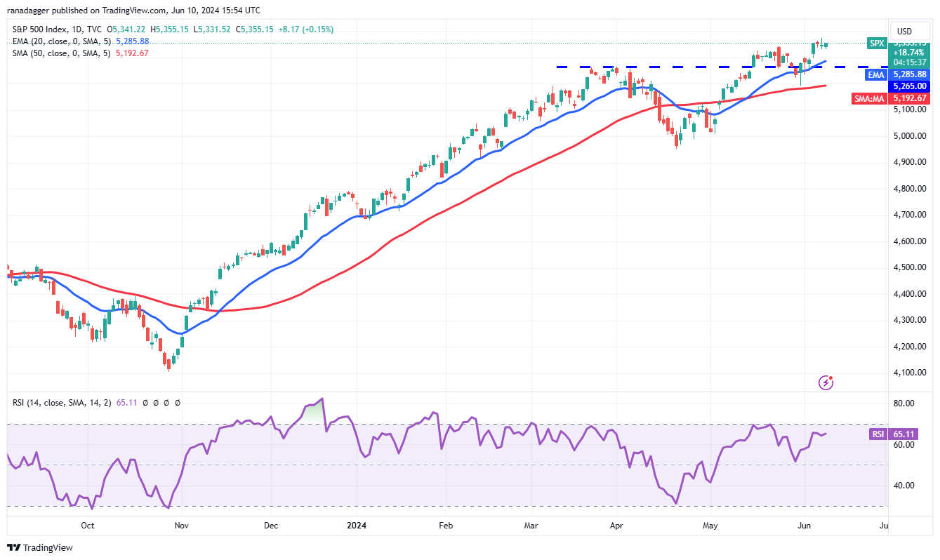This screenshot has width=940, height=560.
Task: Click the 5,285.88 EMA price tag
Action: point(911,74)
